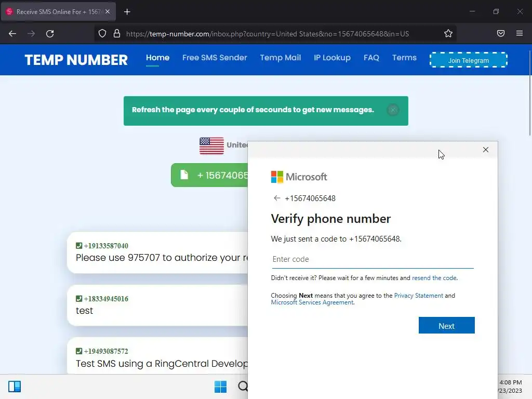Viewport: 532px width, 399px height.
Task: Focus the Enter code field
Action: 373,259
